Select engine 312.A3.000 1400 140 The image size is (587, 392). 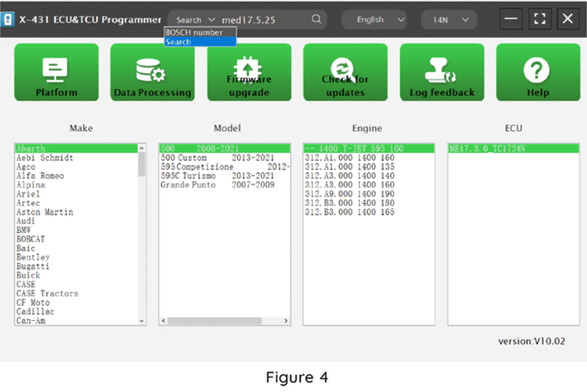click(x=369, y=176)
